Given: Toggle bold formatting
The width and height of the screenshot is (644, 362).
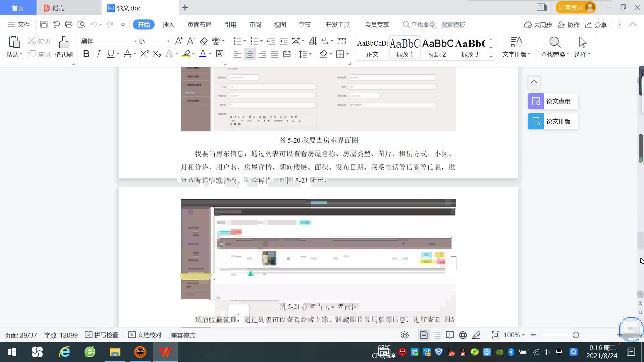Looking at the screenshot, I should pos(86,54).
